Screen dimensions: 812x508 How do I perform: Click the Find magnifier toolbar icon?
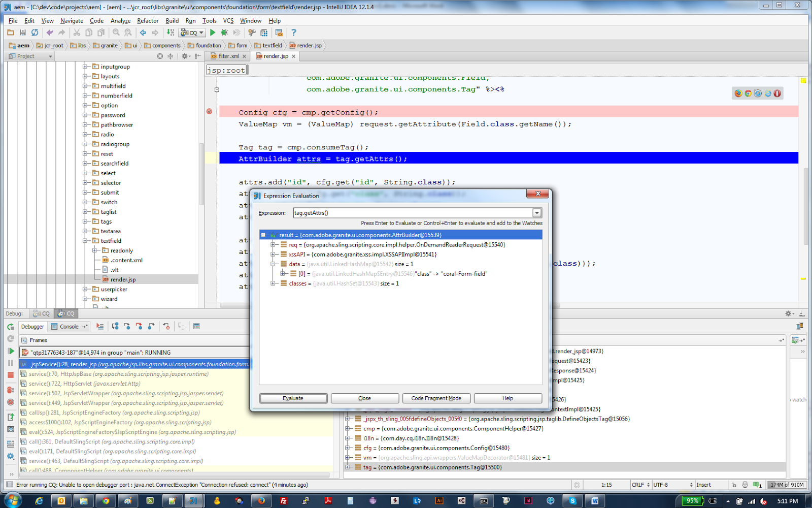coord(116,33)
